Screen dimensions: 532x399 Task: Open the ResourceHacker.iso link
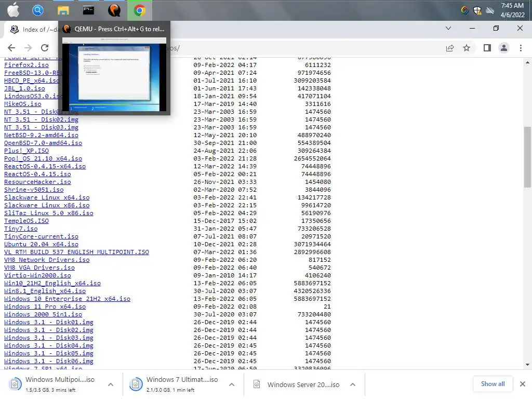(x=37, y=182)
